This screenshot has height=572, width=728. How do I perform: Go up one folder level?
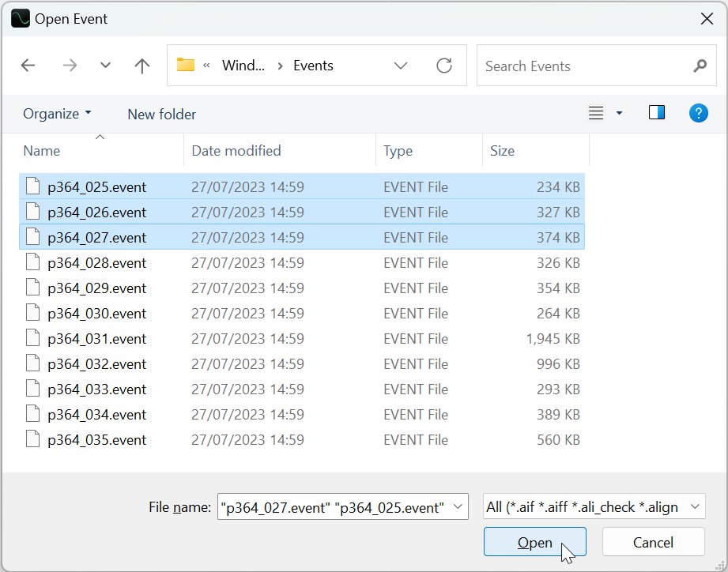(142, 66)
